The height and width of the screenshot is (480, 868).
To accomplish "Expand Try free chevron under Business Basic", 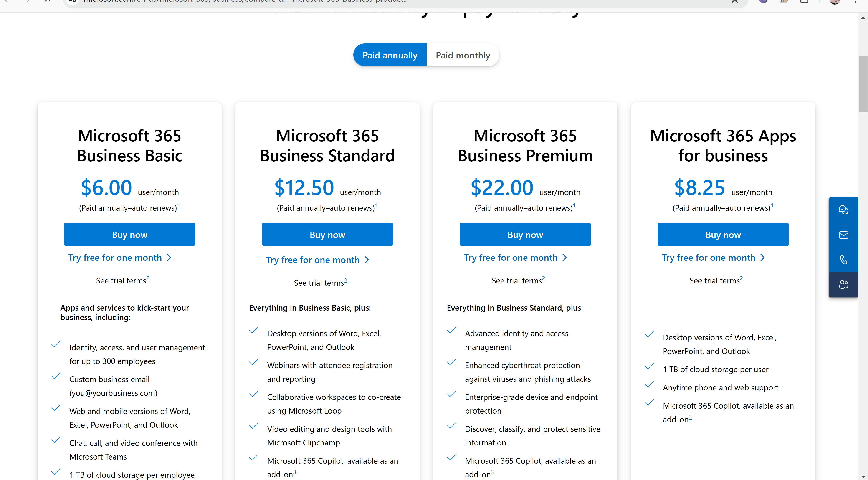I will pos(169,258).
